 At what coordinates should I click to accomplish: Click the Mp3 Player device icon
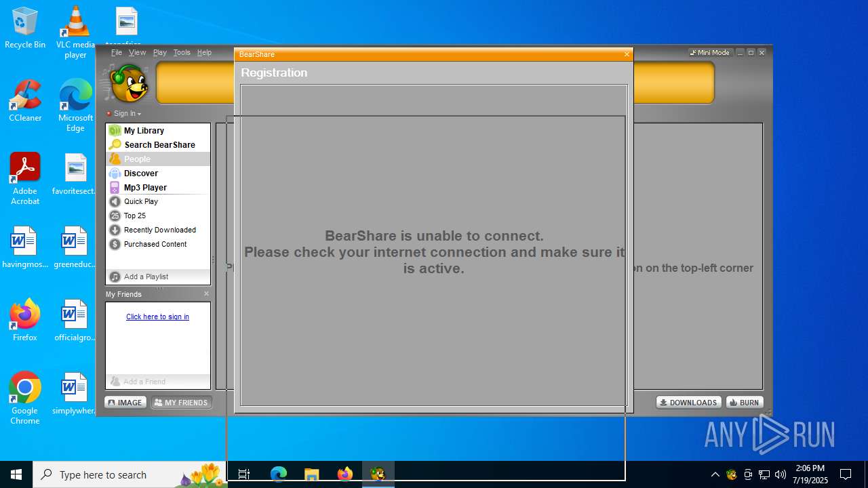click(x=115, y=187)
